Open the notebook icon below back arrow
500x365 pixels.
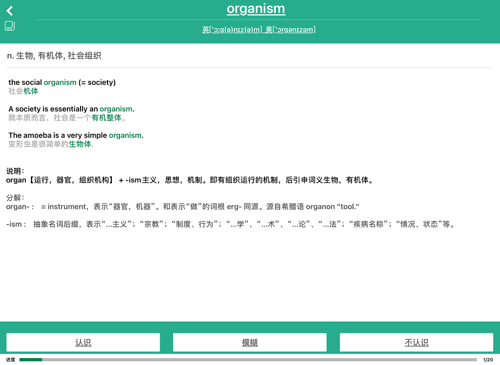10,26
